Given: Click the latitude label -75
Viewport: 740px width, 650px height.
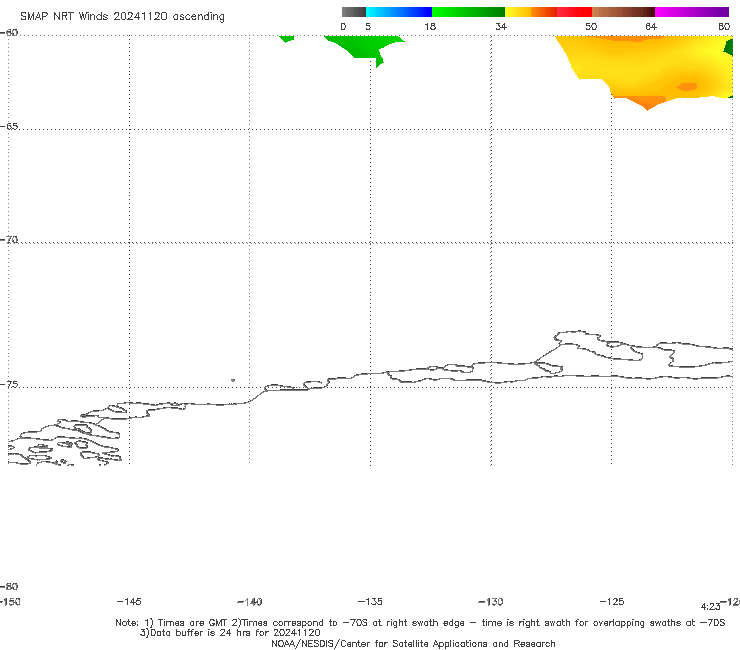Looking at the screenshot, I should click(9, 385).
